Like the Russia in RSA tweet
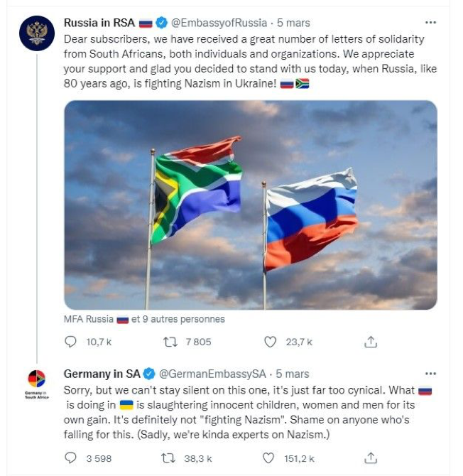The height and width of the screenshot is (476, 463). point(270,342)
